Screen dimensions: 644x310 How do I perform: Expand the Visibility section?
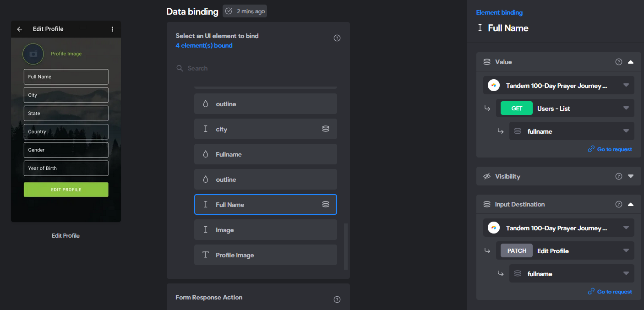coord(631,176)
